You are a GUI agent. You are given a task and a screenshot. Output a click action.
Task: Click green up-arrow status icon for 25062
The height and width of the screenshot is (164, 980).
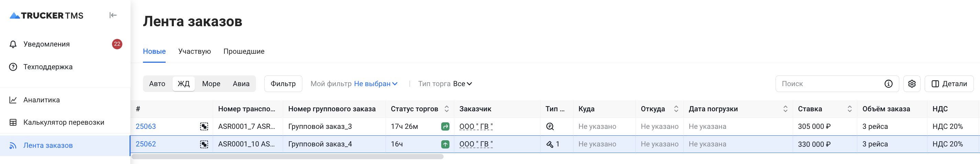click(x=445, y=144)
